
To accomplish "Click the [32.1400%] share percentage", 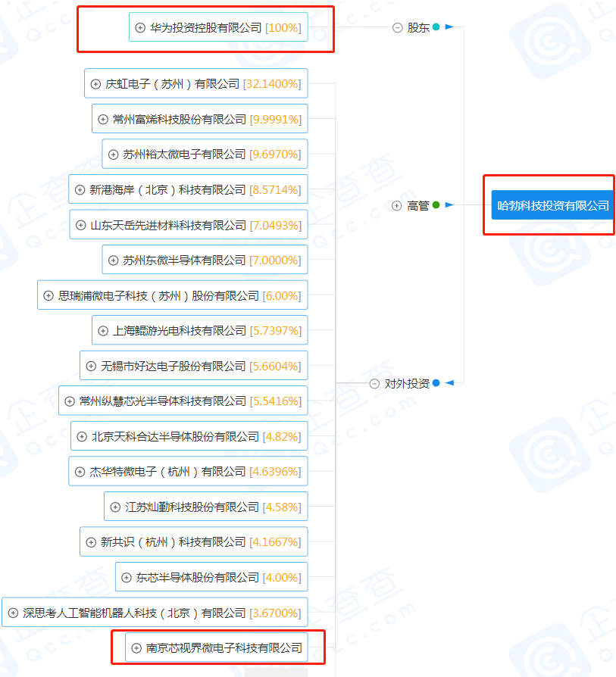I will [272, 84].
